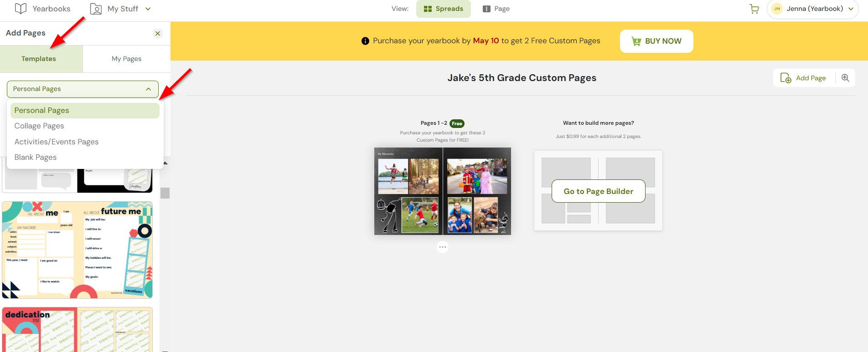This screenshot has height=352, width=868.
Task: Switch to Page view
Action: (x=496, y=9)
